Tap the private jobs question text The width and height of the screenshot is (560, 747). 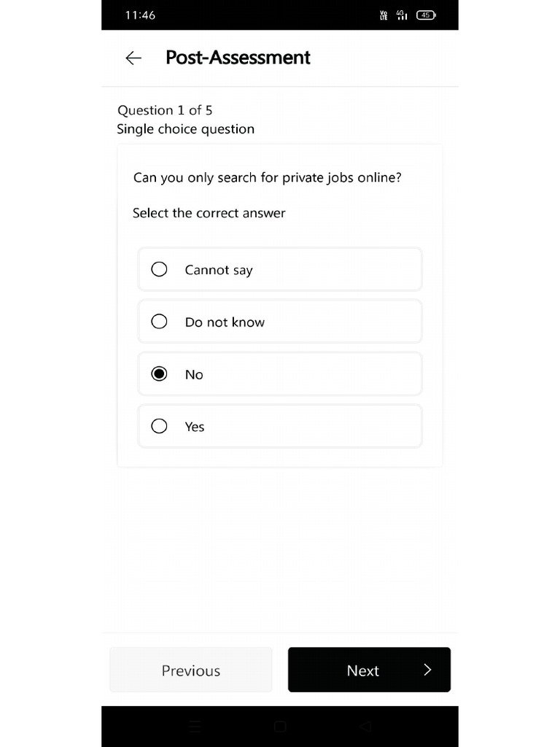tap(267, 177)
